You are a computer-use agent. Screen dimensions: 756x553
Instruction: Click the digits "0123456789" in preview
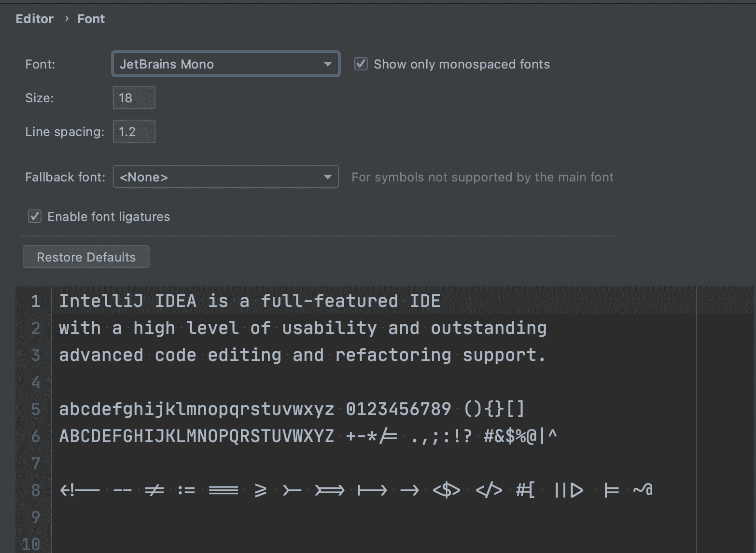pyautogui.click(x=398, y=409)
